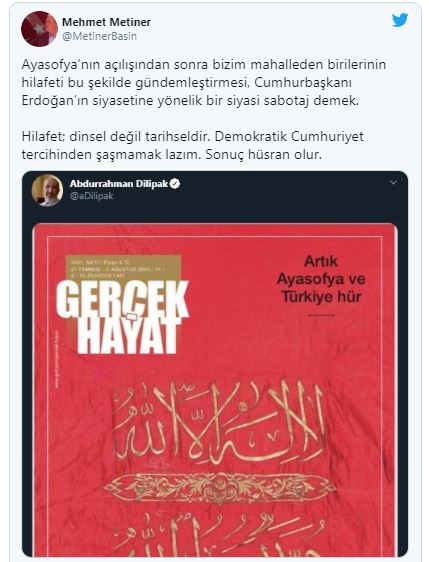Click the small line under the cover headline
The height and width of the screenshot is (562, 429).
[321, 315]
